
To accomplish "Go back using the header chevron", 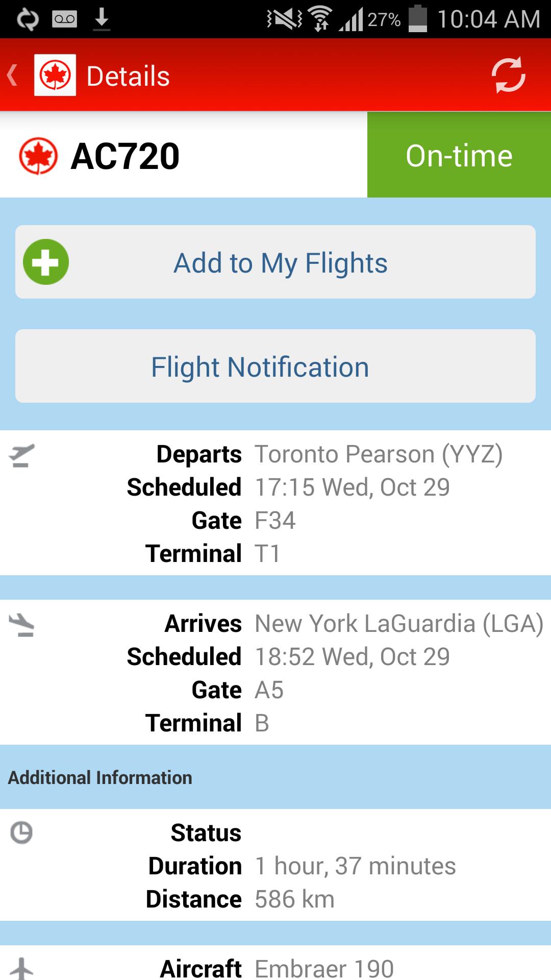I will pos(13,75).
